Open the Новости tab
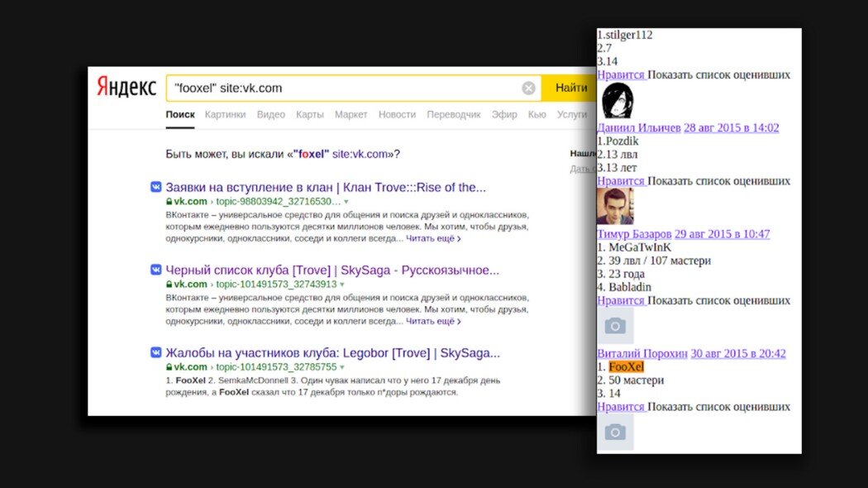The image size is (868, 488). tap(397, 115)
